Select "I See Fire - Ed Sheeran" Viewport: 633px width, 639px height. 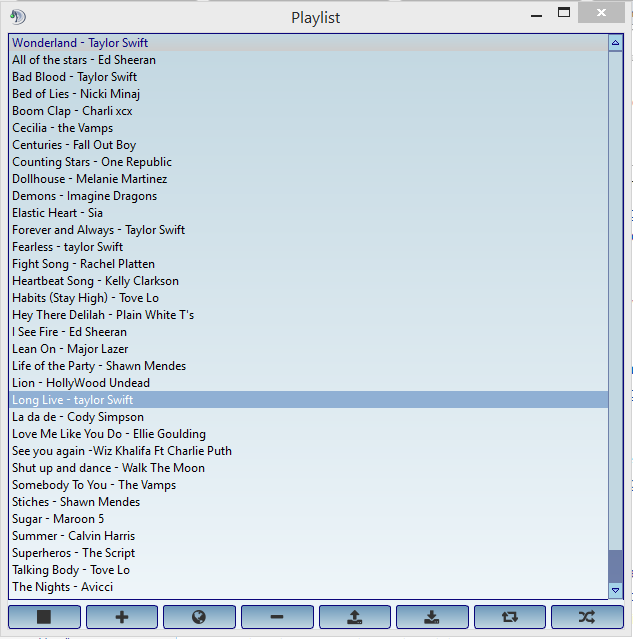308,332
